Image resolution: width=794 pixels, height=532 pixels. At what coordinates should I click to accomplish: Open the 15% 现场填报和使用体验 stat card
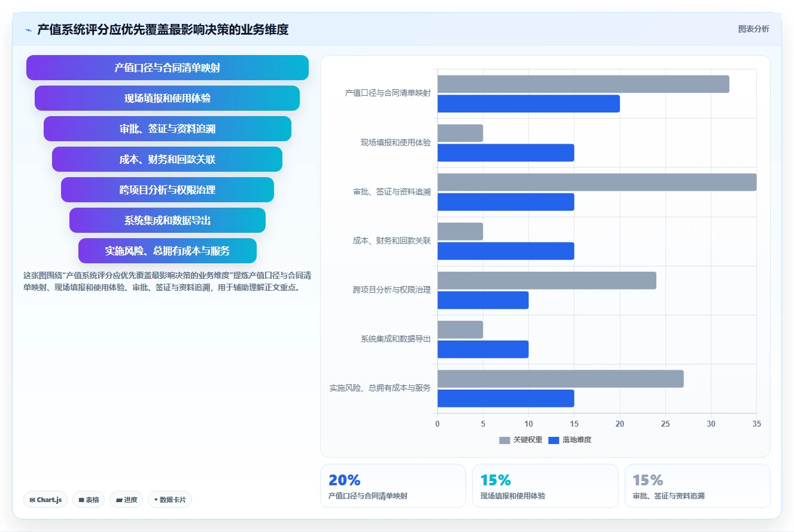545,486
